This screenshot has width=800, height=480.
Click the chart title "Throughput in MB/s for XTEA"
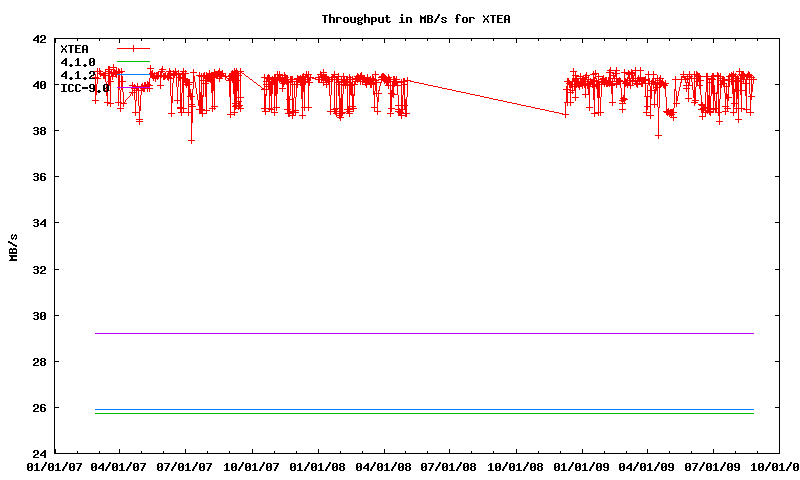pyautogui.click(x=419, y=19)
